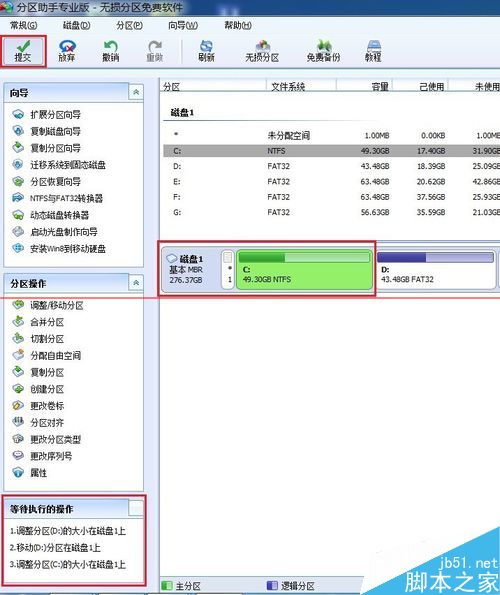Choose 创建分区 operation
This screenshot has width=500, height=595.
click(38, 389)
